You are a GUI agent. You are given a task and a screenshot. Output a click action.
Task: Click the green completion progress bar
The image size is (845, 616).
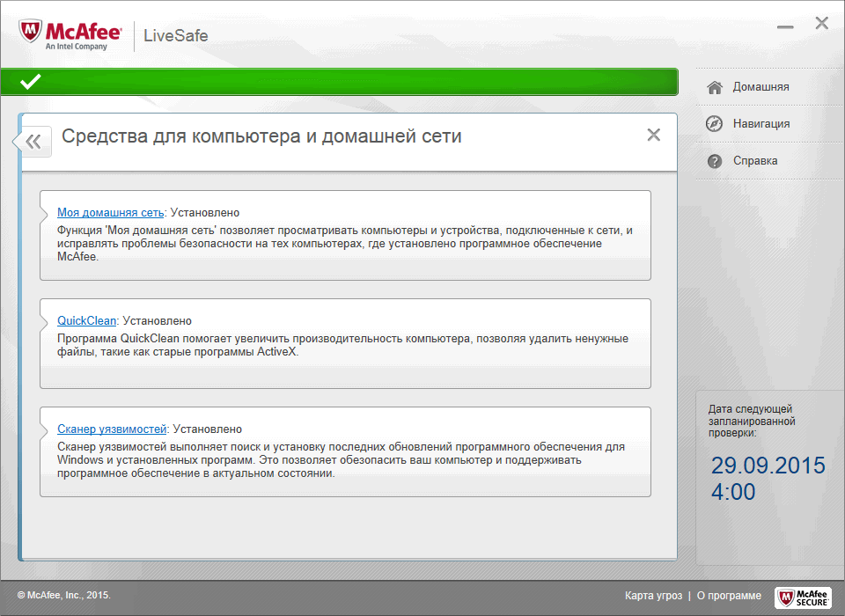click(352, 82)
